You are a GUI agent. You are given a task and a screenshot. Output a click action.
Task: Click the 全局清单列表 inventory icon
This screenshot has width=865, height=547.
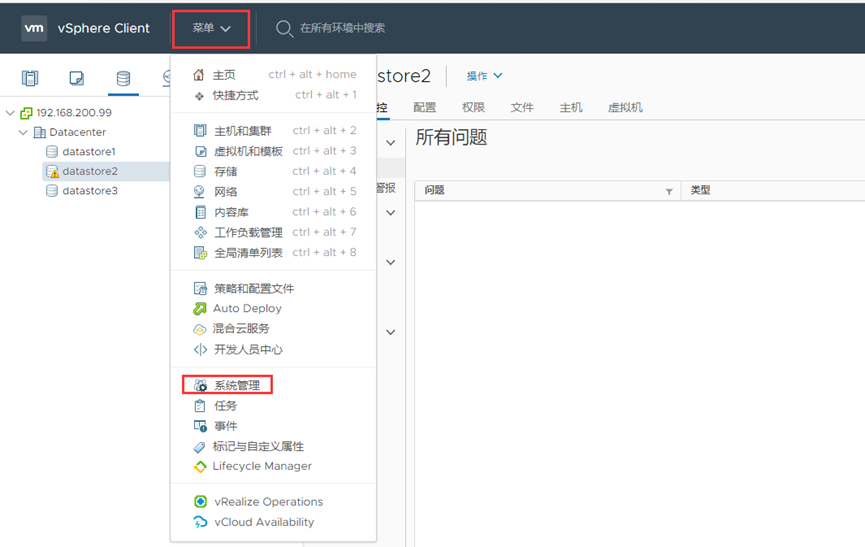coord(200,253)
